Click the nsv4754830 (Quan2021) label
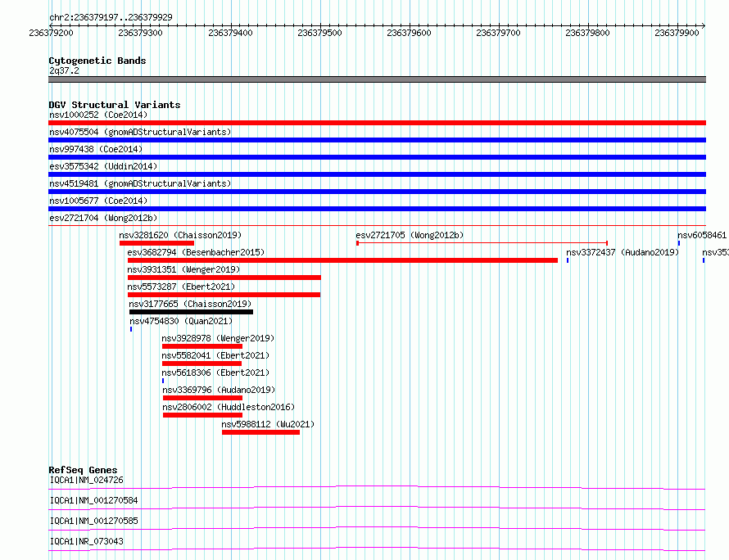The width and height of the screenshot is (729, 560). pos(181,321)
